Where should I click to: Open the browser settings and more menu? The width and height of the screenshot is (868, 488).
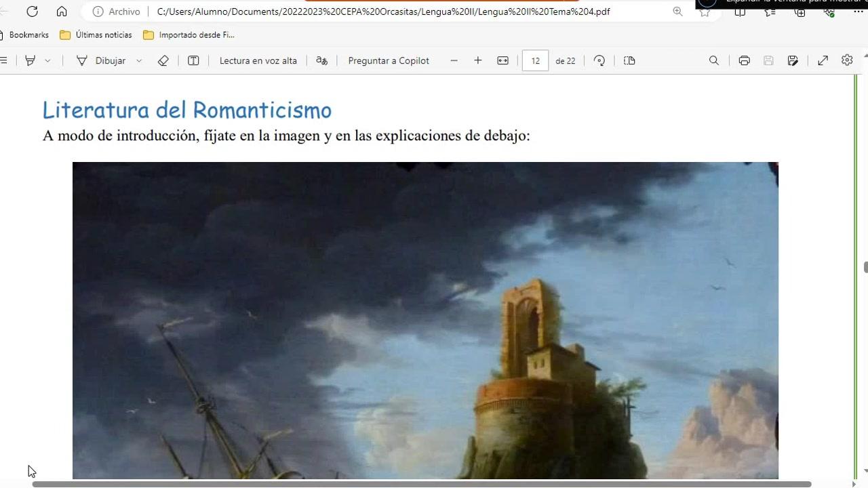(x=860, y=12)
